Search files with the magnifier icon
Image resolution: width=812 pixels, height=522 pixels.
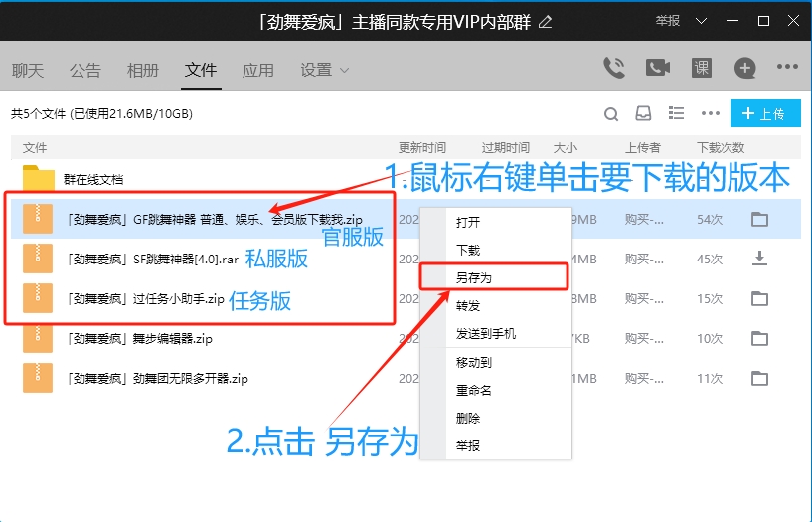coord(611,114)
